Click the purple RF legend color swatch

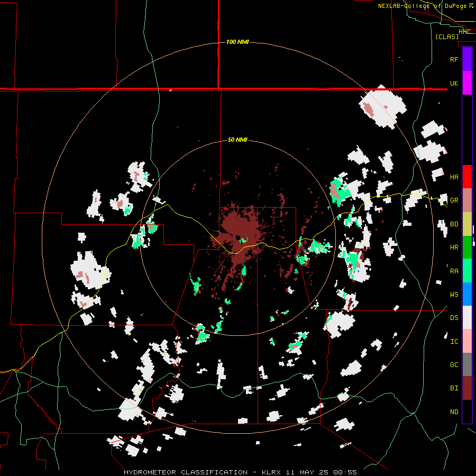point(467,59)
